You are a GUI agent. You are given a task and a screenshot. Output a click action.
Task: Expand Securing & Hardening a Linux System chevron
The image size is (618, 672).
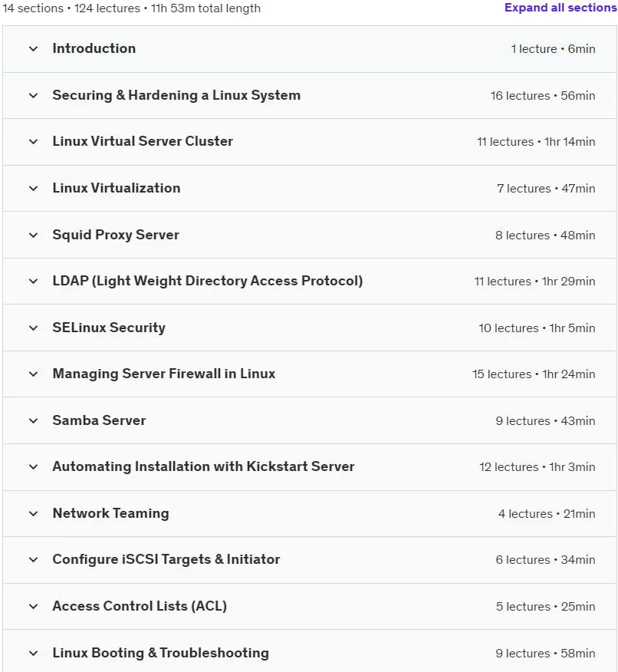(x=33, y=96)
